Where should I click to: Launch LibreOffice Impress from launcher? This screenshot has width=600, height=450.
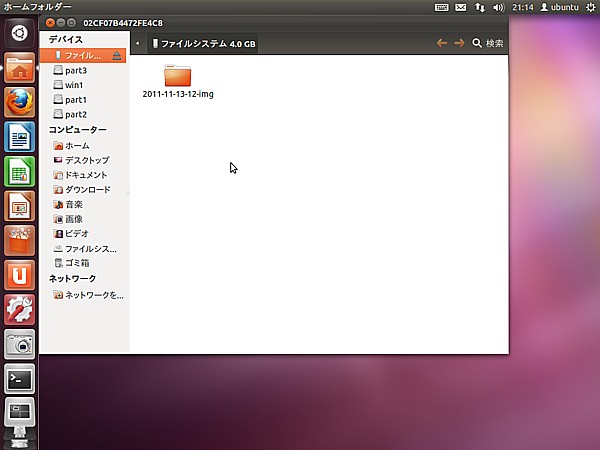[19, 206]
